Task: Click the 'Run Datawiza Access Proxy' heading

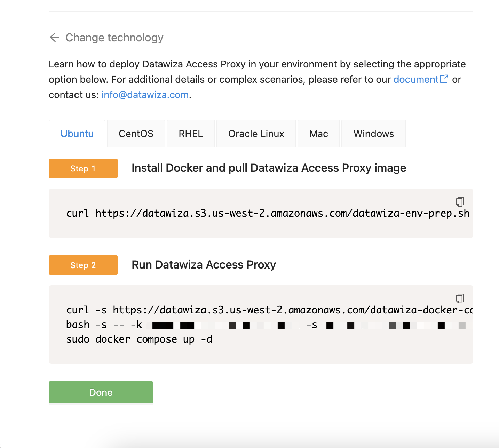Action: pos(204,265)
